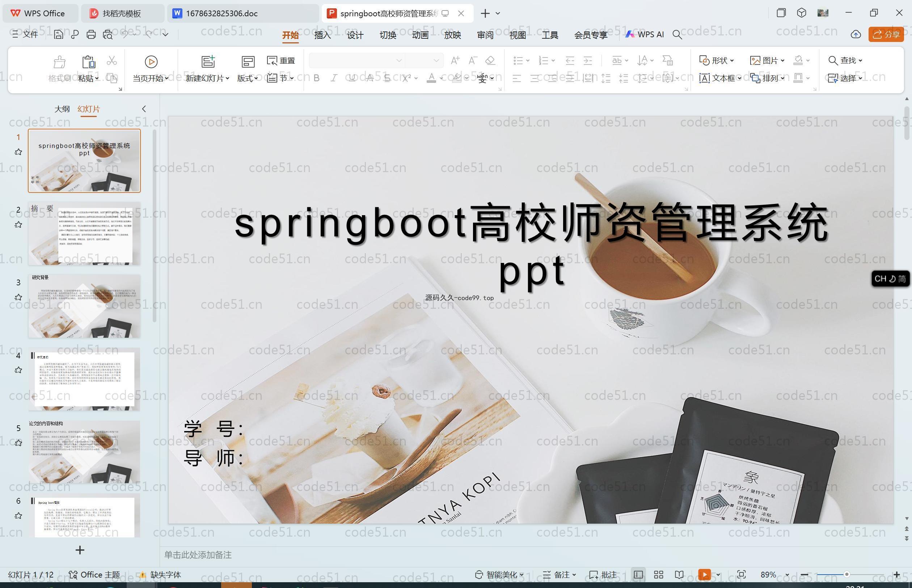Open the Animations (动画) ribbon tab
This screenshot has height=588, width=912.
[x=420, y=35]
